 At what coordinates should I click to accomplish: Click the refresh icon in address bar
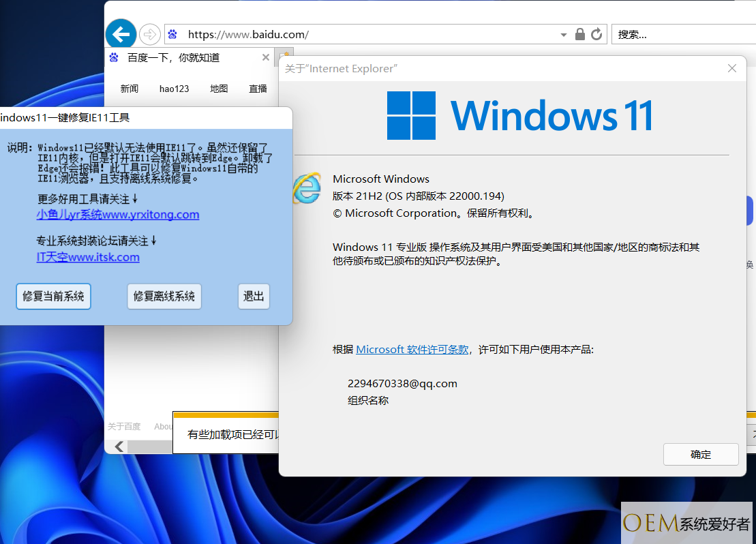click(596, 34)
